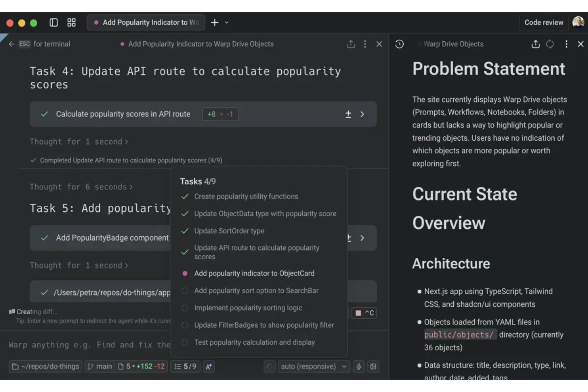The width and height of the screenshot is (588, 392).
Task: Select task Update ObjectData type with popularity
Action: click(259, 214)
